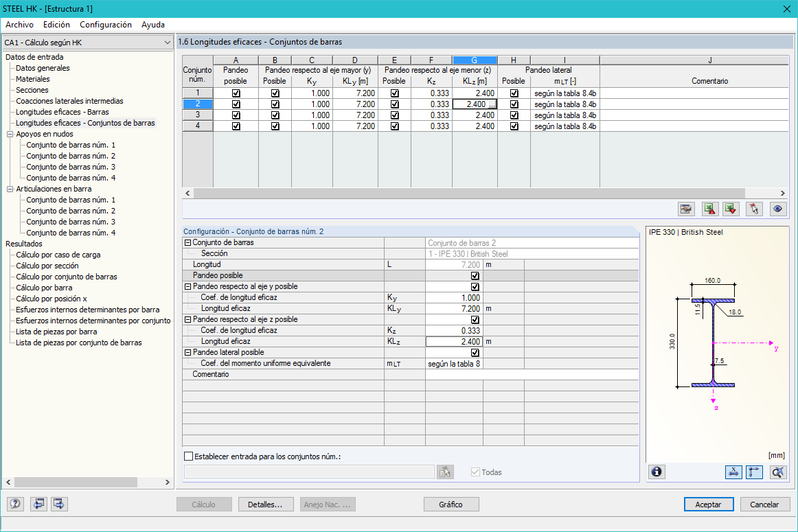Toggle the section dimensions display icon

[x=733, y=472]
